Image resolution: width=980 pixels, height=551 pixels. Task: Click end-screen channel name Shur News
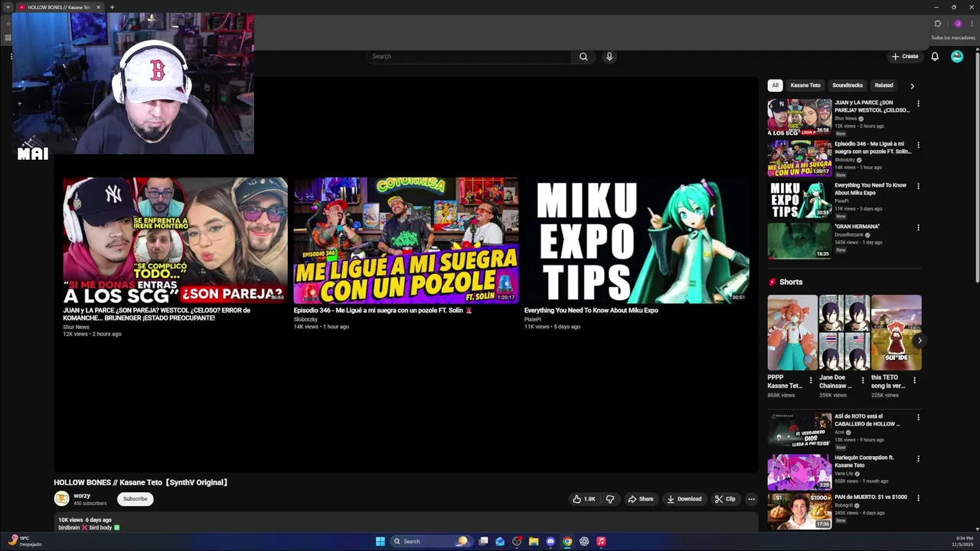pyautogui.click(x=76, y=327)
